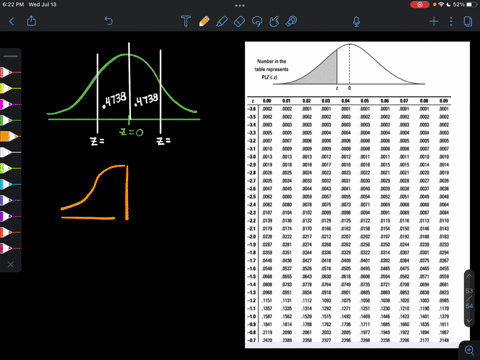Tap the '-3.6' row label in z-table
The image size is (480, 360).
coord(252,109)
